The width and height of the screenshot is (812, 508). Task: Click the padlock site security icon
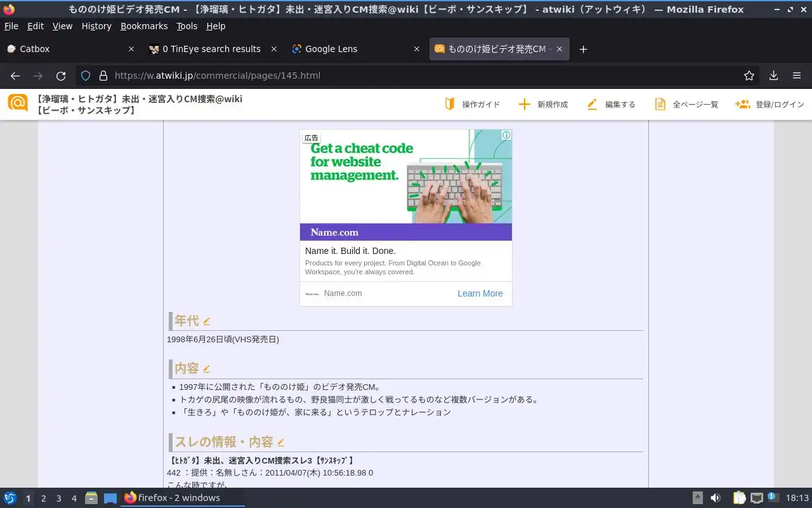tap(103, 76)
